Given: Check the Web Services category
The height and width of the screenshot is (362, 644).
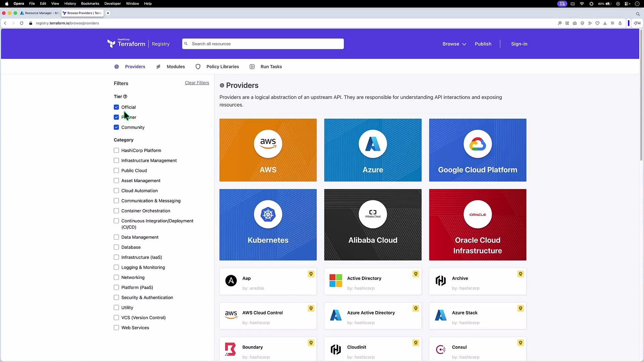Looking at the screenshot, I should pos(116,328).
